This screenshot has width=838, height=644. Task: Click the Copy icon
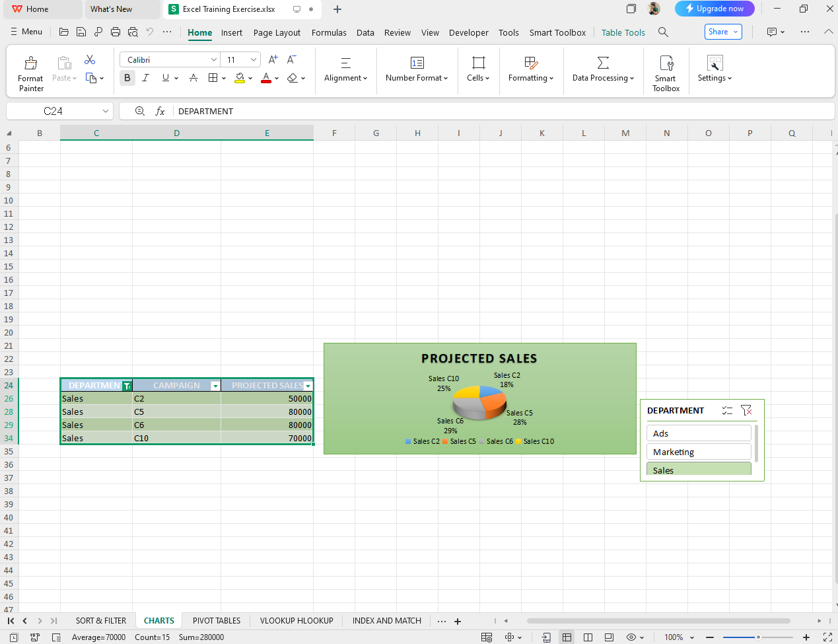coord(91,78)
